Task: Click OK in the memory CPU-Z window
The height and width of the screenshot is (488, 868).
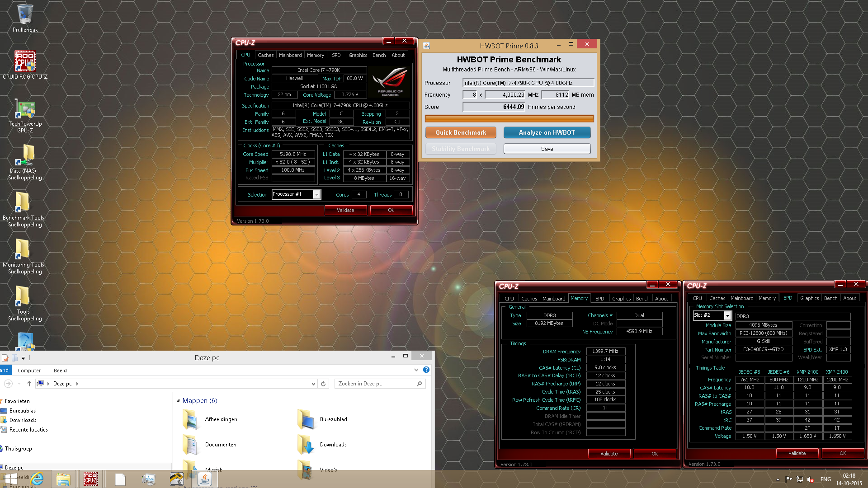Action: [655, 453]
